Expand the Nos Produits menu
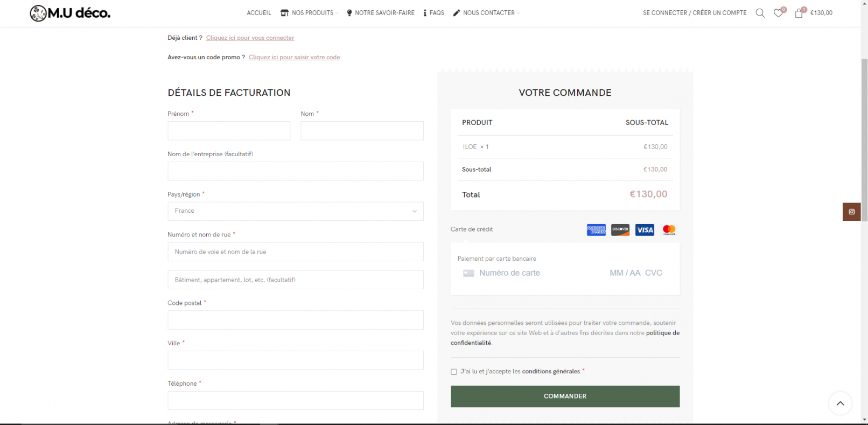 (x=309, y=13)
